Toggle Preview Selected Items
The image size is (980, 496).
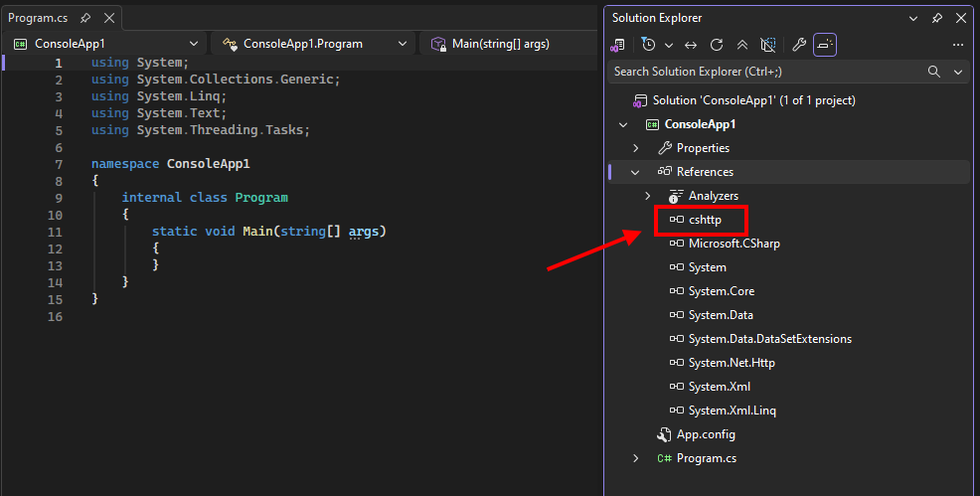click(x=825, y=45)
